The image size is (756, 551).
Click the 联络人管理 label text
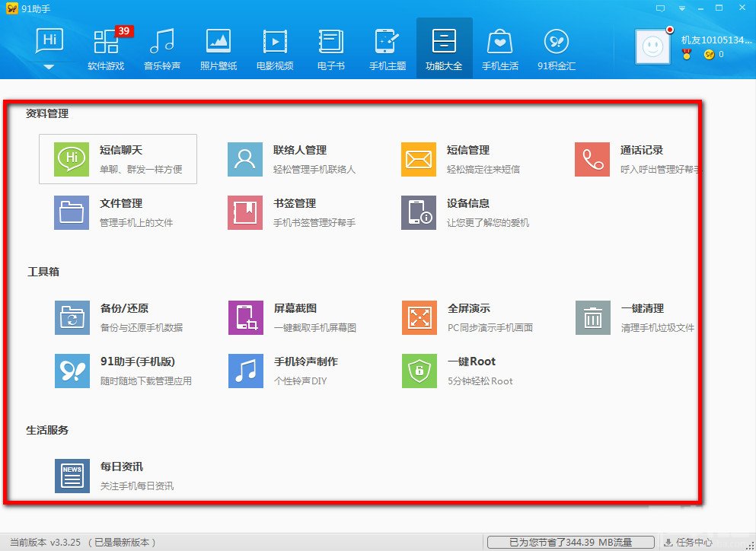point(300,150)
